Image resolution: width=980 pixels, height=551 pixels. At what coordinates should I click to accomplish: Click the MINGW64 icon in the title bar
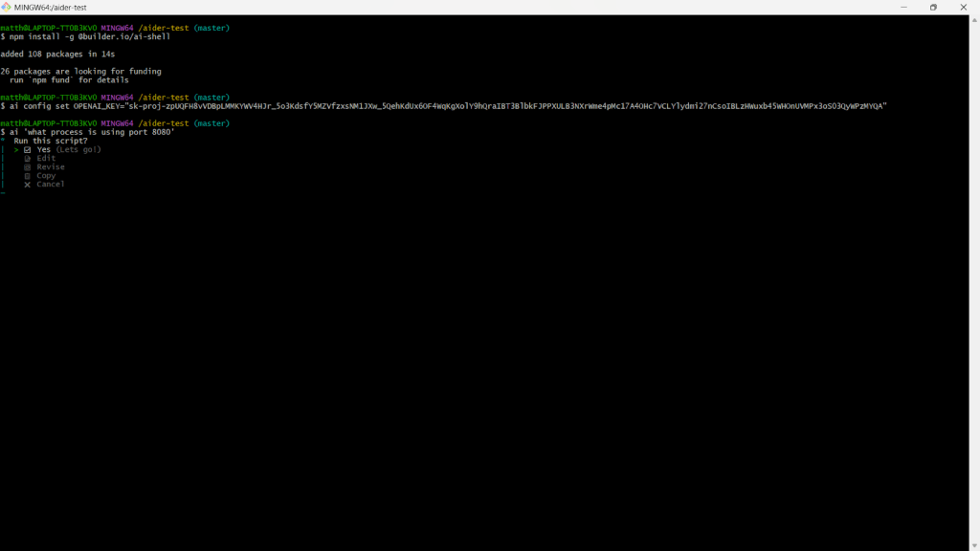(8, 7)
